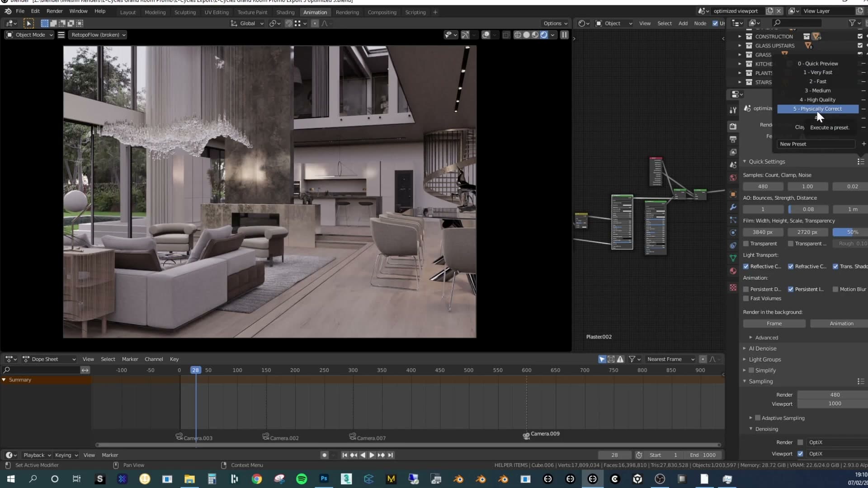The image size is (868, 488).
Task: Open the Render properties tab
Action: coord(733,127)
